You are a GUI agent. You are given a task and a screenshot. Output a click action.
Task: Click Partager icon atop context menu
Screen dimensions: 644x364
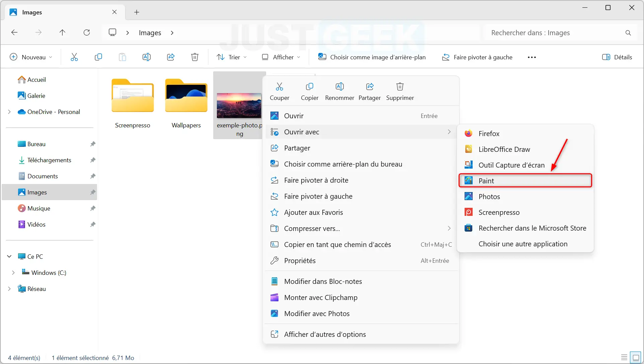370,92
